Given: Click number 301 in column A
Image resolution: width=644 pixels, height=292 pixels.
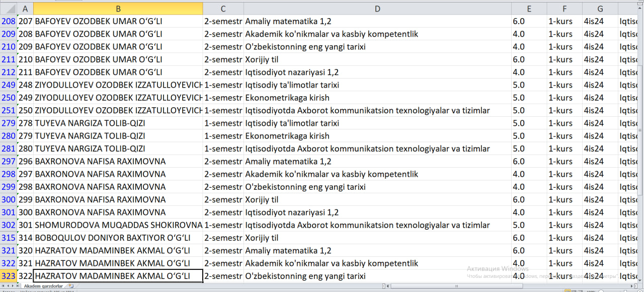Looking at the screenshot, I should pyautogui.click(x=25, y=225).
